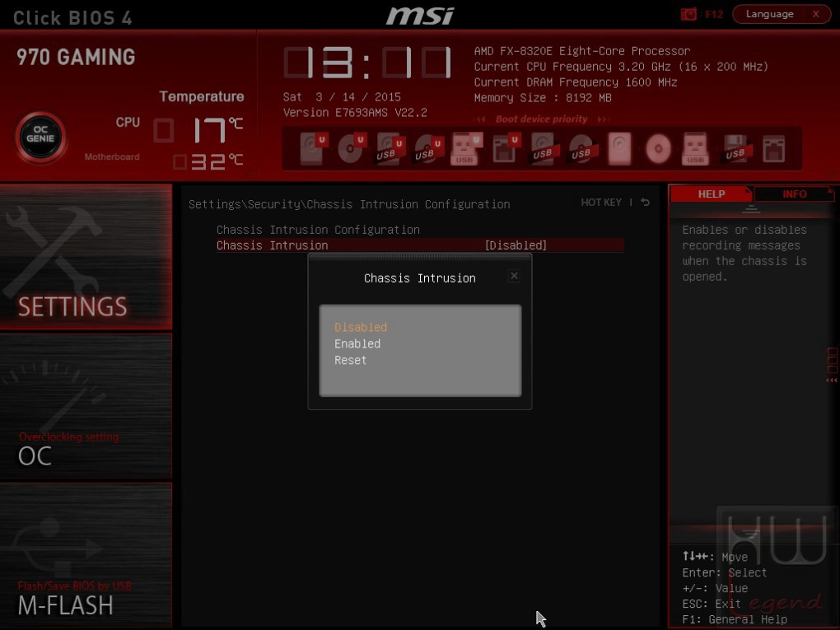Screen dimensions: 840x630
Task: Select the Chassis Intrusion setting row
Action: pos(420,245)
